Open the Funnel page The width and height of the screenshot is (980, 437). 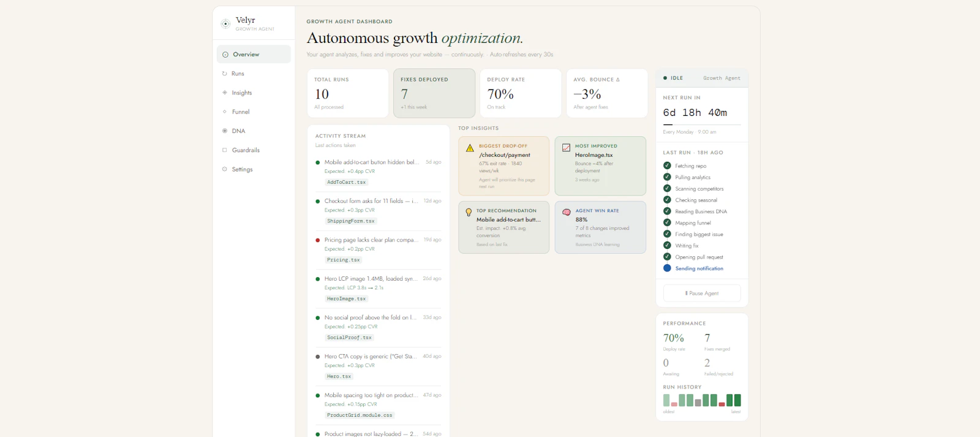pos(254,112)
